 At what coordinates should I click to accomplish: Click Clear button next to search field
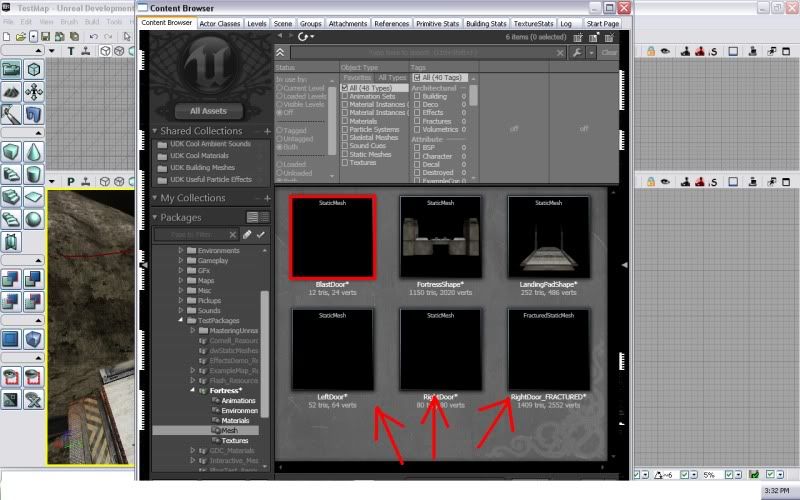pos(609,53)
